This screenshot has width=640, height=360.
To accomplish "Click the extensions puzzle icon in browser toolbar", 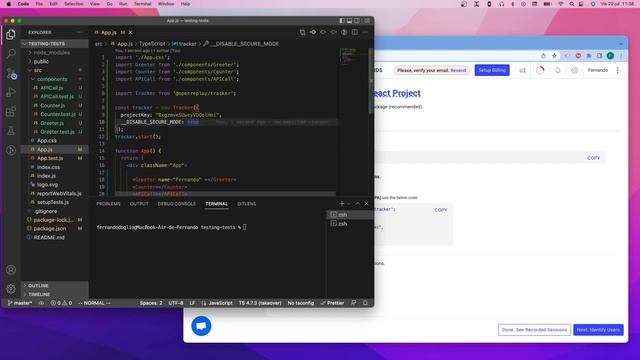I will (589, 56).
